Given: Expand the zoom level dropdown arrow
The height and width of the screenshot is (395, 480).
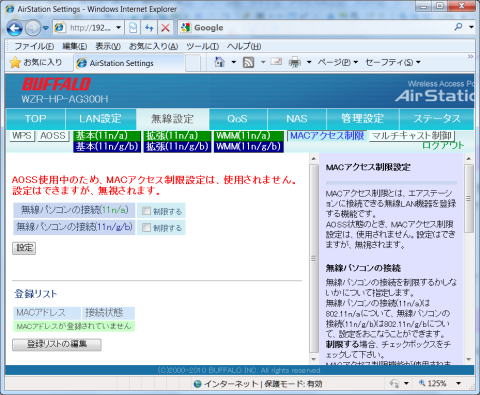Looking at the screenshot, I should click(x=459, y=384).
